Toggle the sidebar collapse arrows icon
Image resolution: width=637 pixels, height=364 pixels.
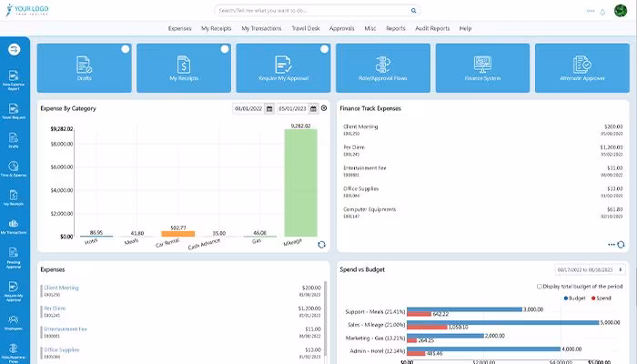[14, 49]
